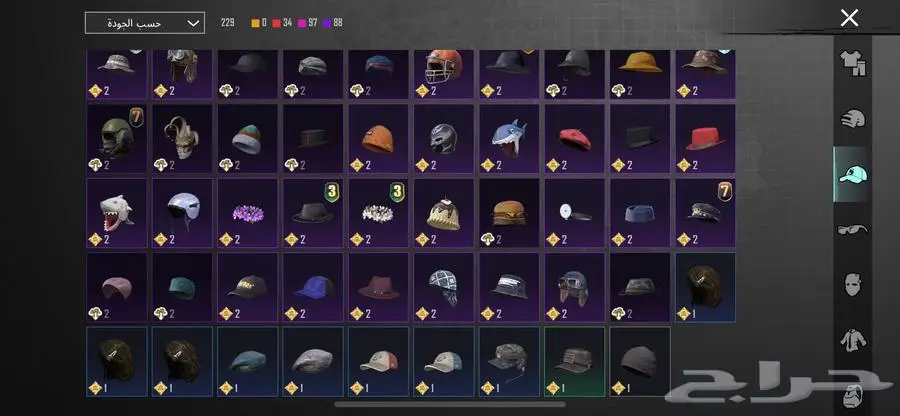Select the hamburger hat item
Viewport: 900px width, 416px height.
point(509,213)
